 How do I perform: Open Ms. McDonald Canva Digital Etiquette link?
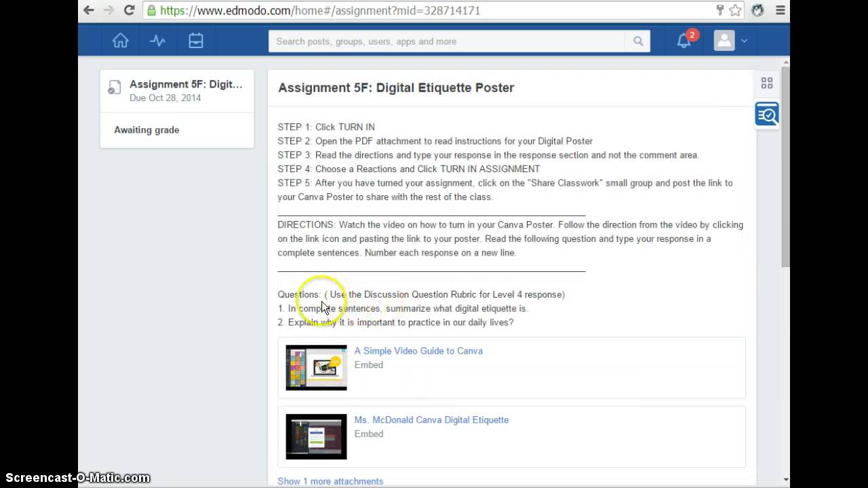[431, 420]
